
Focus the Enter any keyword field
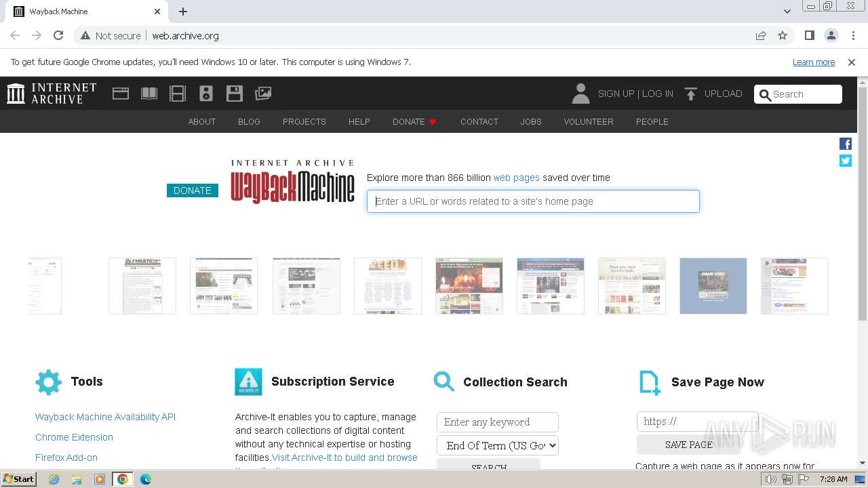[x=498, y=422]
